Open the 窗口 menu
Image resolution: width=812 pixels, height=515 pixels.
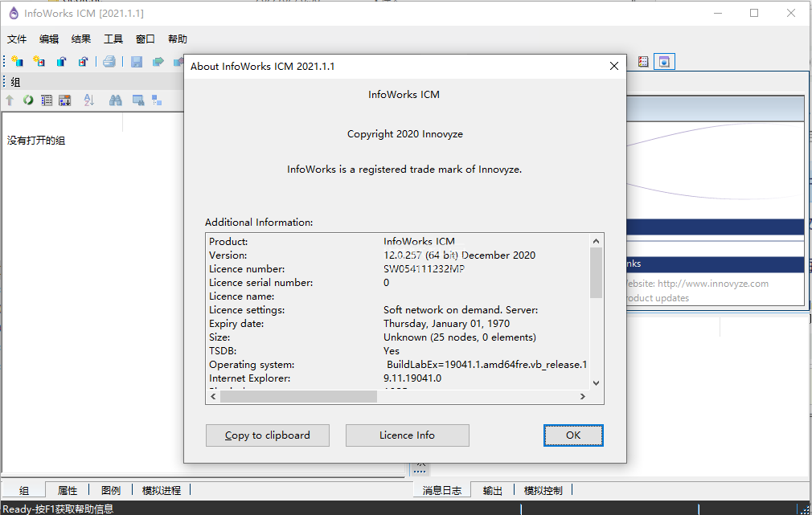point(146,39)
